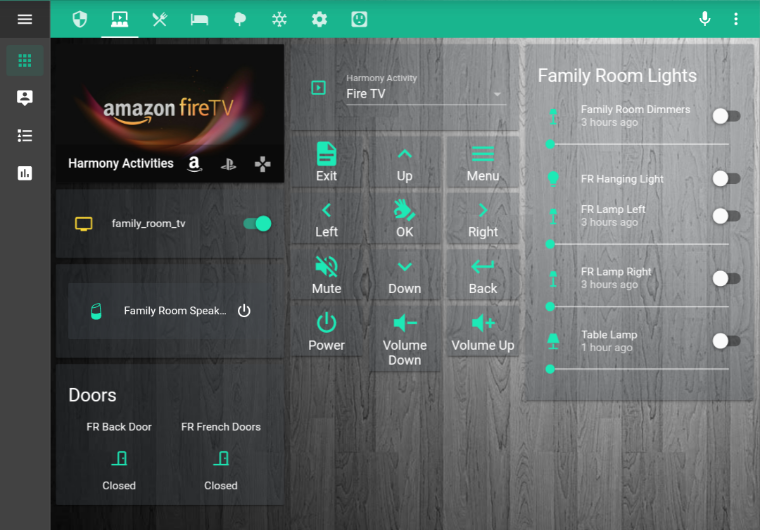Click the Family Room Dimmers brightness slider

639,144
